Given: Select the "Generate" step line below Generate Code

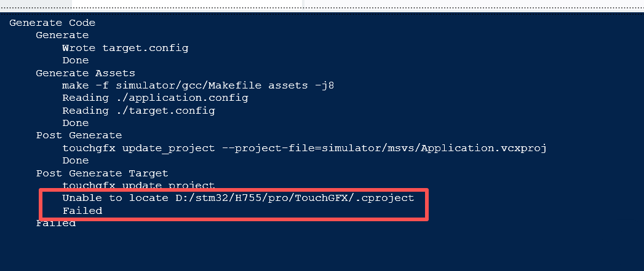Looking at the screenshot, I should (62, 35).
